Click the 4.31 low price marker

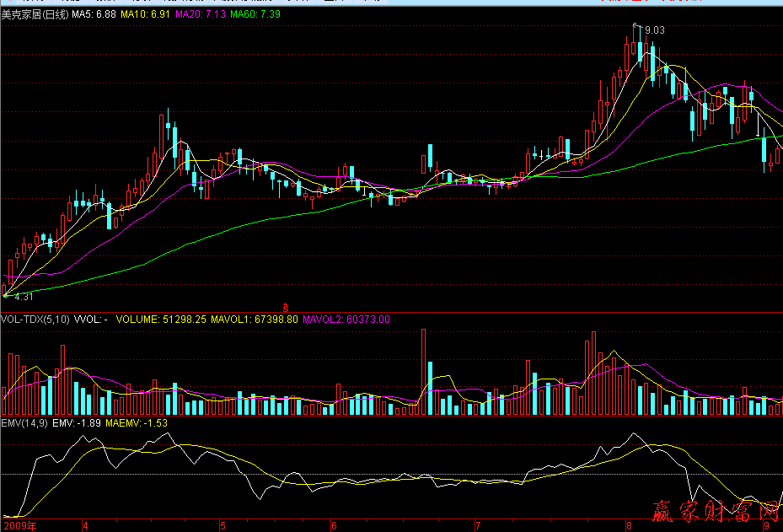pyautogui.click(x=24, y=297)
